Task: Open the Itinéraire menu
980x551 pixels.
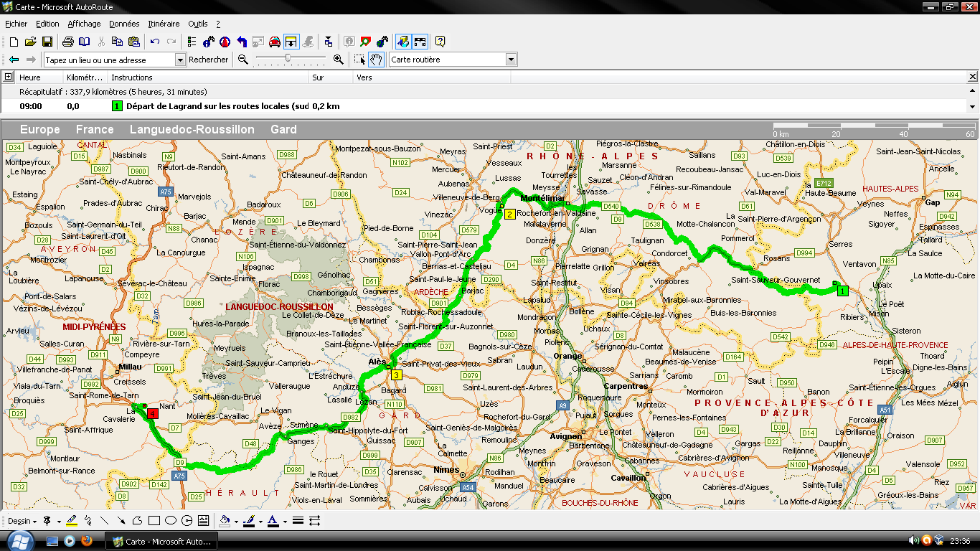Action: coord(164,24)
